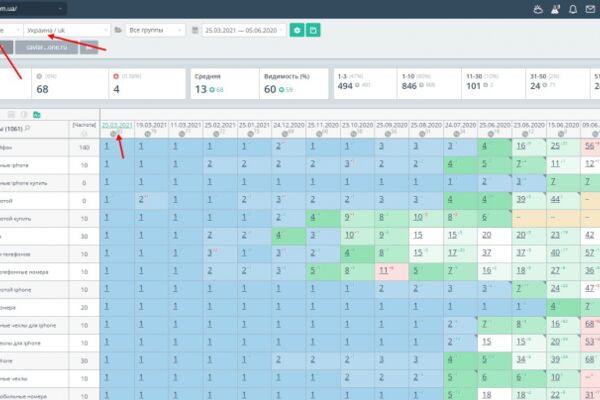Click the 1-10 positions card showing 846

tap(429, 83)
